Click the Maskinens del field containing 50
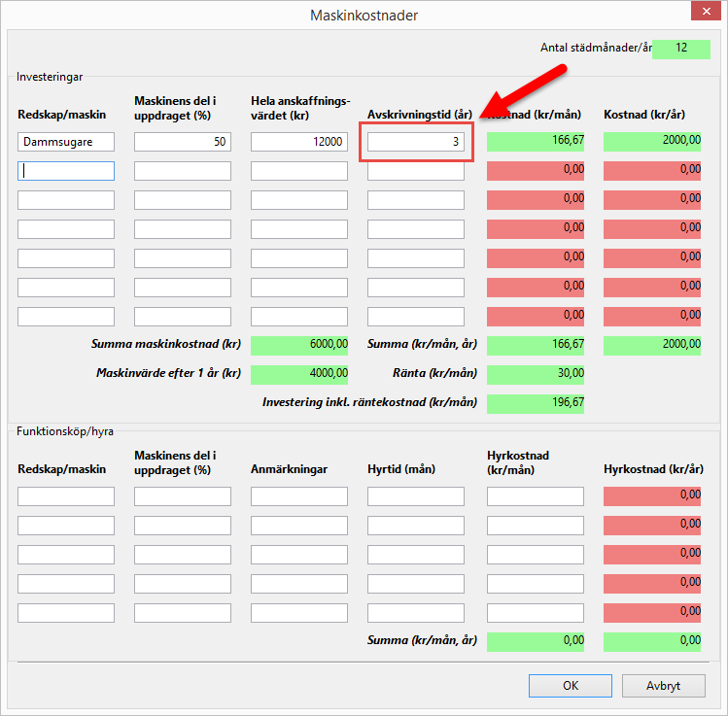This screenshot has height=716, width=728. tap(183, 142)
